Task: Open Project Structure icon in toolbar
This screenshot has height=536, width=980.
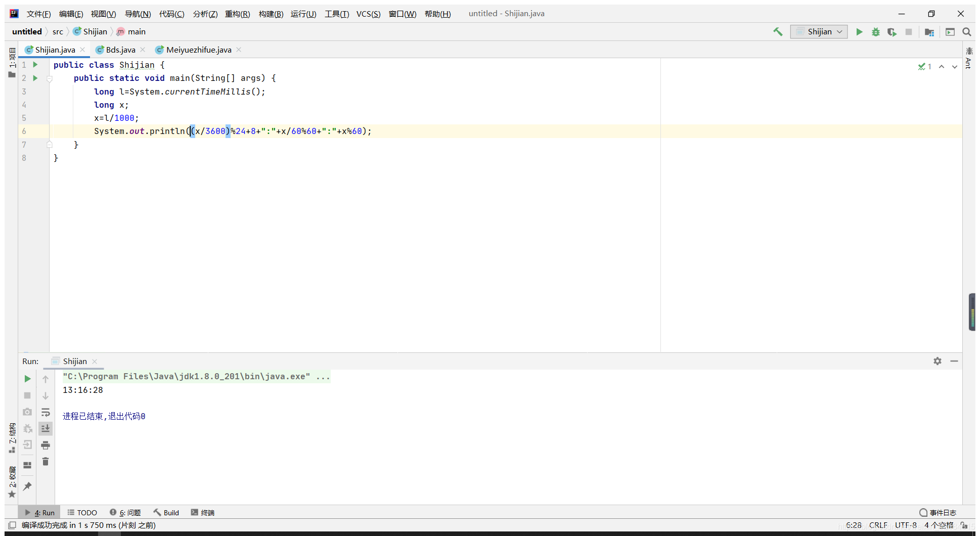Action: point(929,32)
